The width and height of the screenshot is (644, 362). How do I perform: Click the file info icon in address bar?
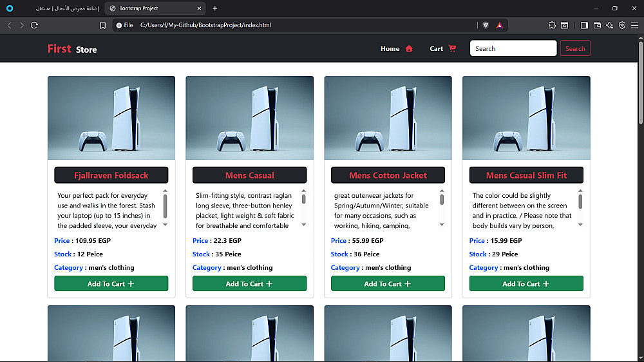[119, 25]
